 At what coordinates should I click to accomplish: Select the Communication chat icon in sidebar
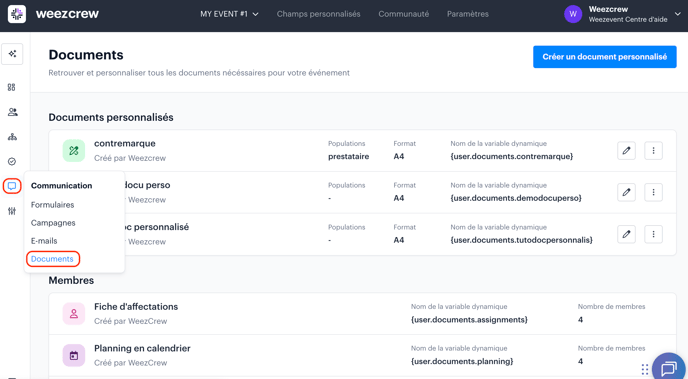click(12, 186)
